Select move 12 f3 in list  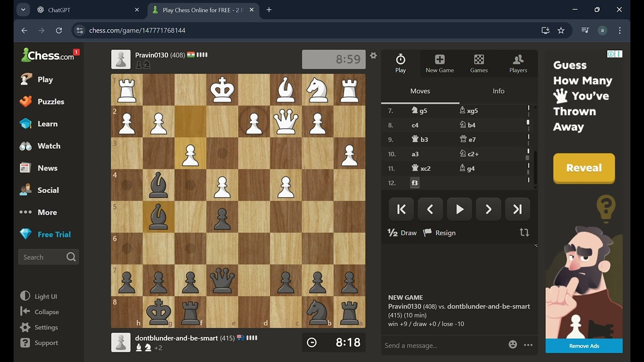(415, 183)
